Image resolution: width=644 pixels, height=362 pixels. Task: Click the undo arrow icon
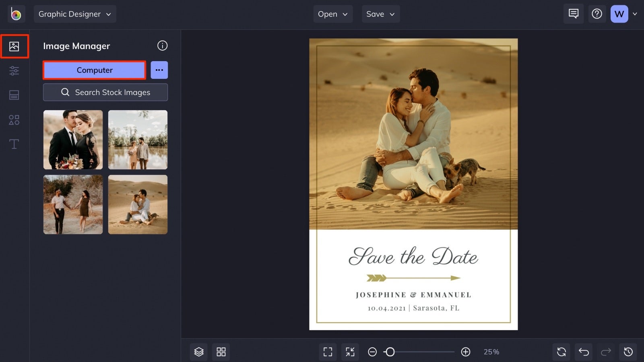[584, 352]
